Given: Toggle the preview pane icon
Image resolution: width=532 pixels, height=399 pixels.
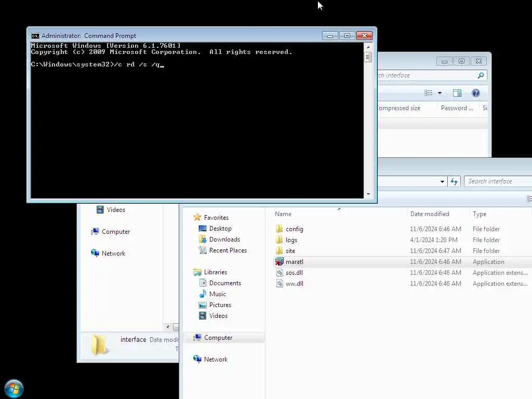Looking at the screenshot, I should click(x=457, y=93).
